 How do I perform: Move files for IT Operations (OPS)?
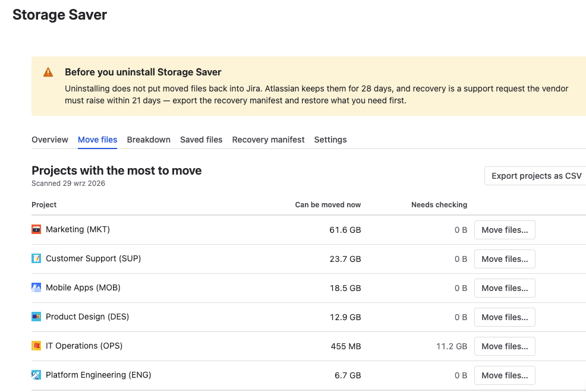505,346
